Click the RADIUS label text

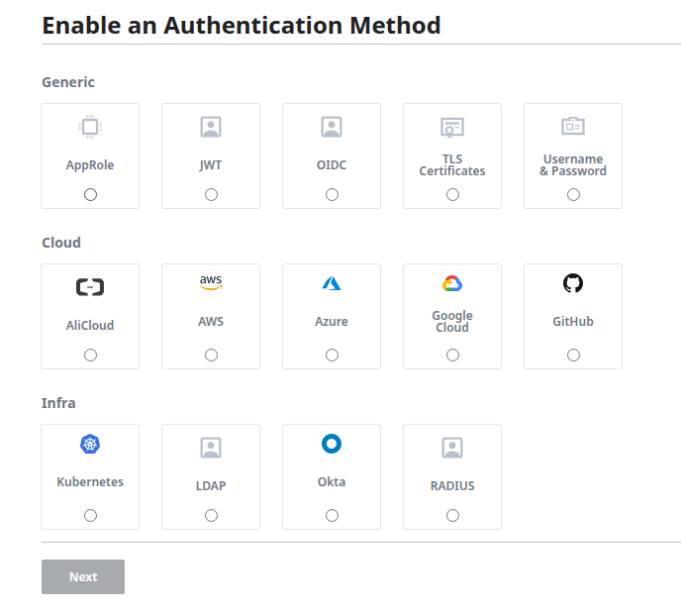[x=452, y=485]
